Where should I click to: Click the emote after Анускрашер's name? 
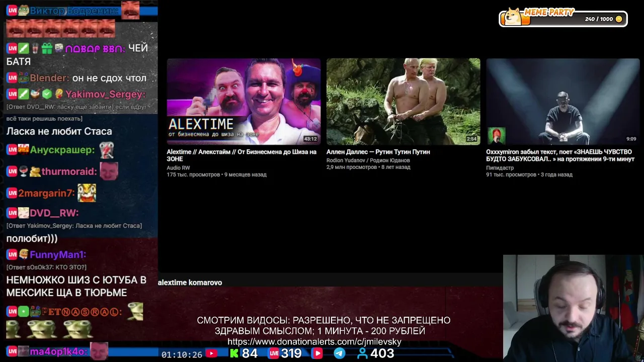click(x=106, y=150)
